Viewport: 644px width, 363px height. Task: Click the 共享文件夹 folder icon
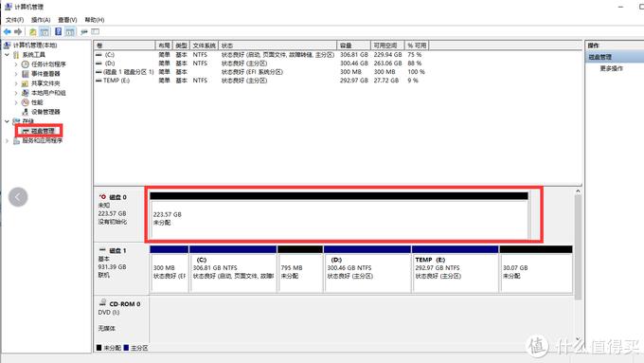25,83
